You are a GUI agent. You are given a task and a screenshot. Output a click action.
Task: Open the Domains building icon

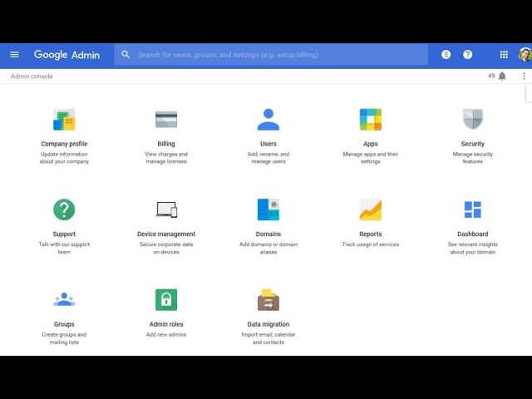268,209
